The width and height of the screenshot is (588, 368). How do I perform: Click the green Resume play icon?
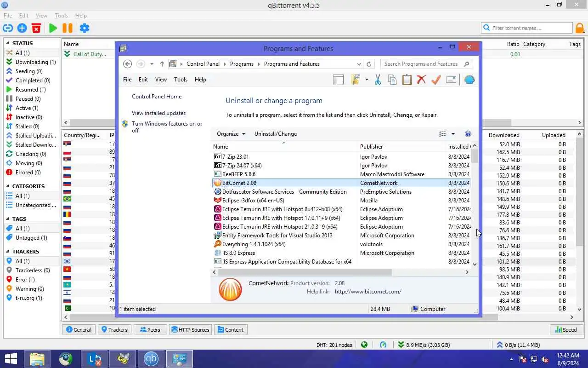(53, 28)
